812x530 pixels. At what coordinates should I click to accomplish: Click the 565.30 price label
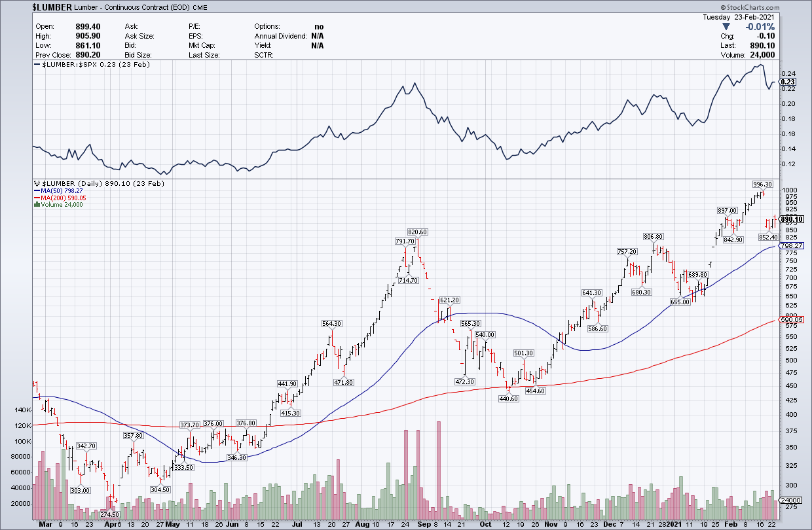[471, 323]
